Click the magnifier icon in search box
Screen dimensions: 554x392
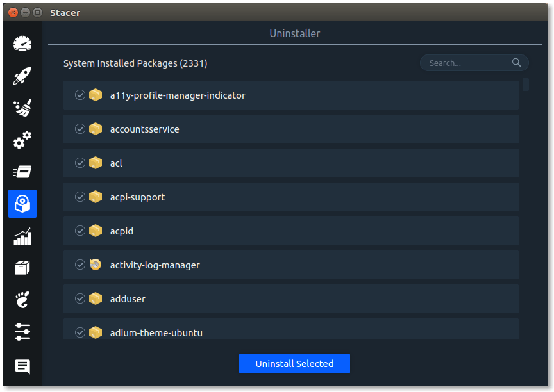pos(516,63)
